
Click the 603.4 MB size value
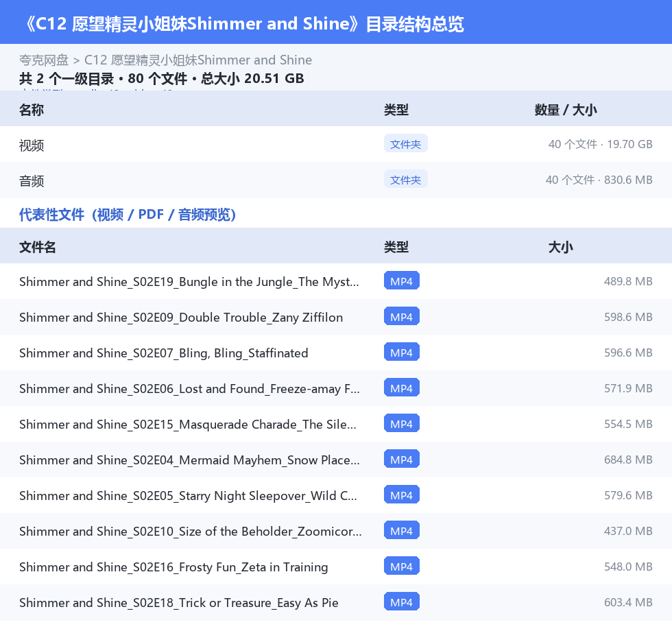tap(628, 602)
